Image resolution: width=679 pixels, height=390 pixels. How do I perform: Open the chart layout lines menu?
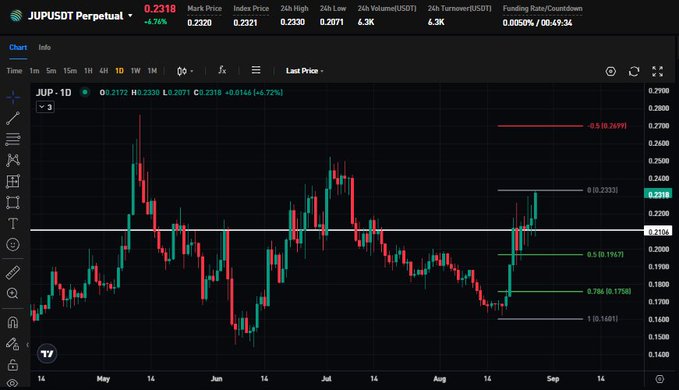point(256,70)
